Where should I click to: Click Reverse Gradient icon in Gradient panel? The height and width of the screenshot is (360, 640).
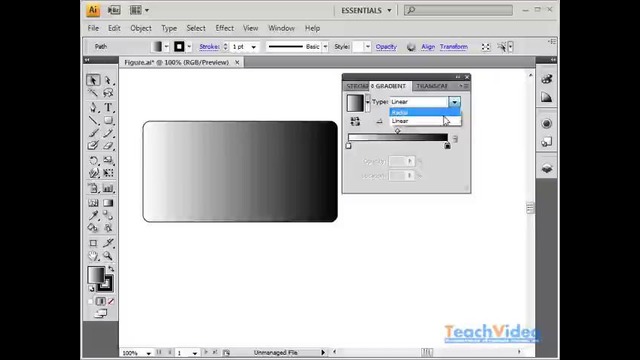pos(355,121)
